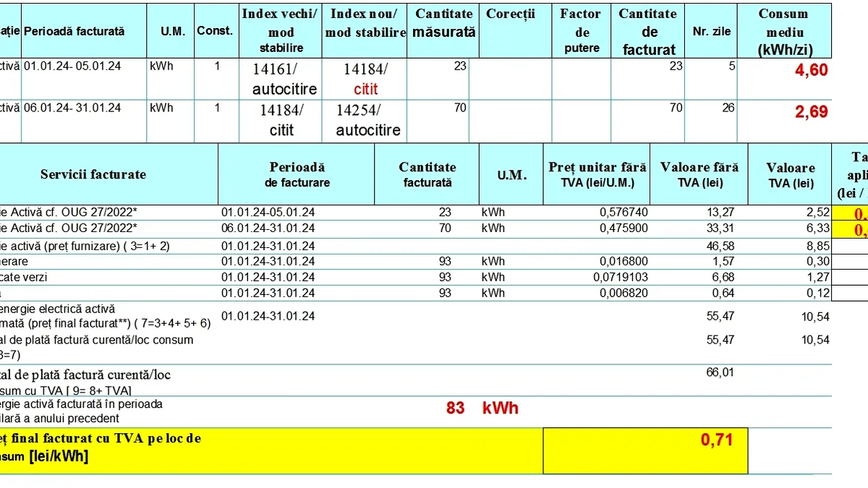Click the value 1,57
Viewport: 868px width, 488px height.
click(x=723, y=261)
